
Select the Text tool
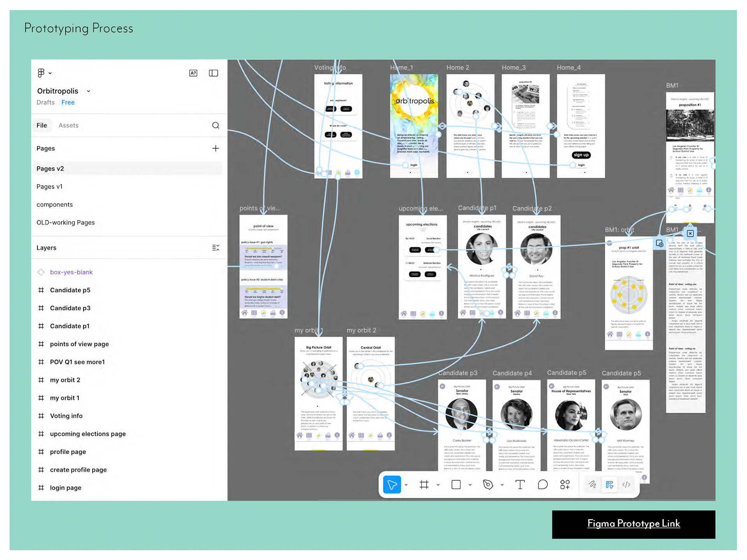(x=520, y=485)
